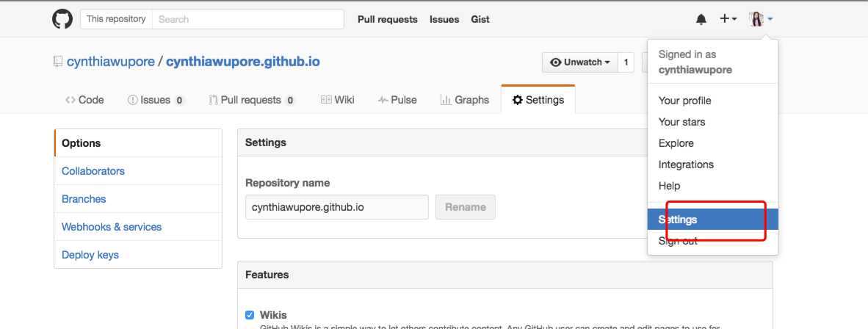Click the 'Signed in as cynthiawupore' text
The height and width of the screenshot is (329, 868).
(695, 62)
